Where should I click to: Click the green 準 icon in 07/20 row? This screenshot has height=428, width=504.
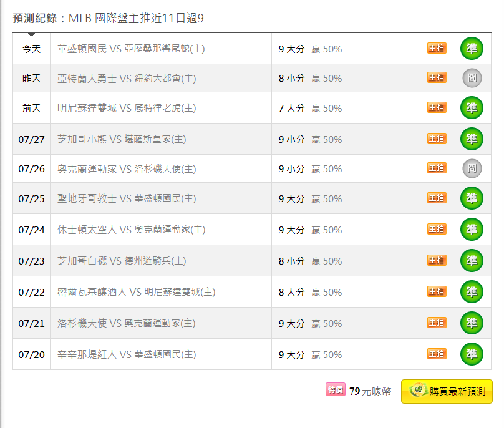click(472, 354)
